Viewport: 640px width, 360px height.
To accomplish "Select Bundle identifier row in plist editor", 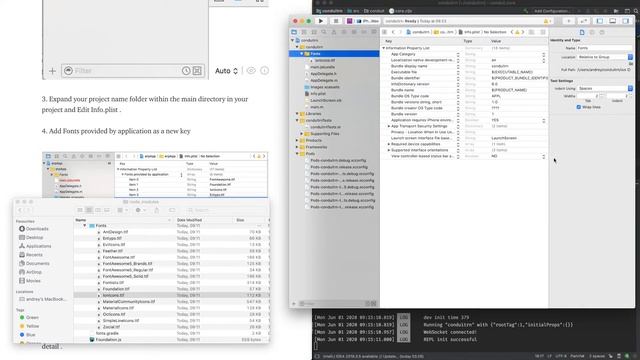I will coord(463,78).
